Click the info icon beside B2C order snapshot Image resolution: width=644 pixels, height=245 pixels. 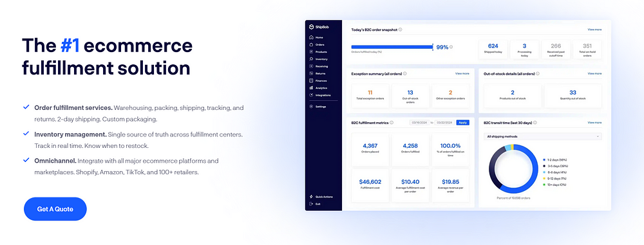coord(401,30)
